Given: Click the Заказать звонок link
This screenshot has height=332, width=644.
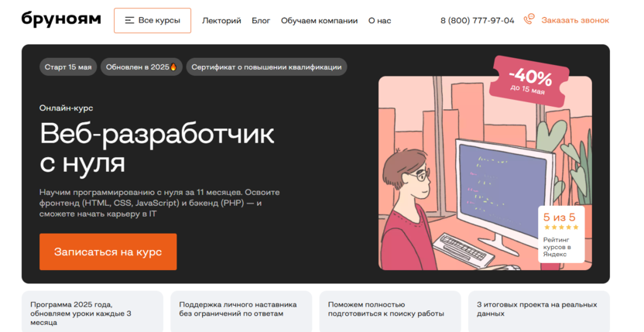Looking at the screenshot, I should 575,20.
